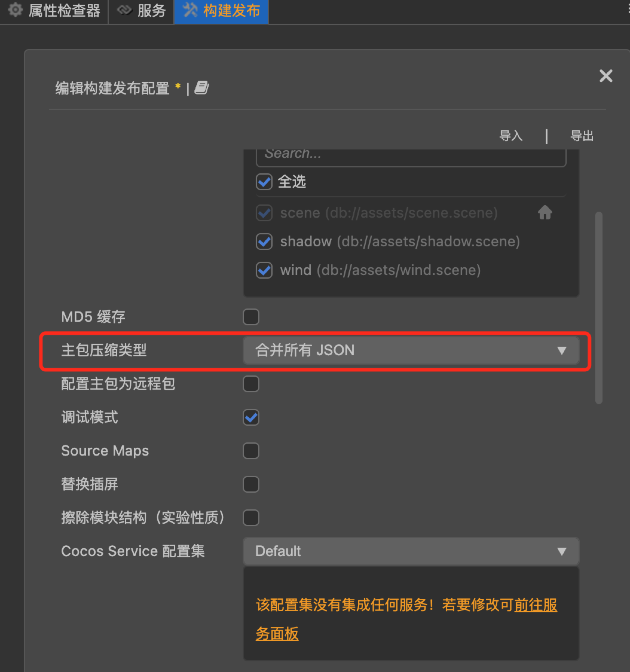
Task: Click the 导入 import button
Action: tap(511, 136)
